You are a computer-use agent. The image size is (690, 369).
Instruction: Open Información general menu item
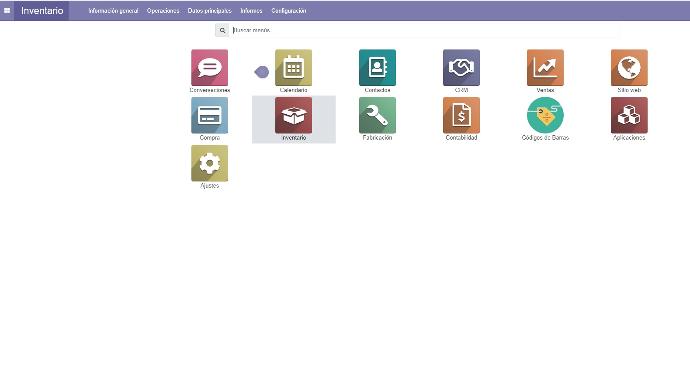(114, 11)
